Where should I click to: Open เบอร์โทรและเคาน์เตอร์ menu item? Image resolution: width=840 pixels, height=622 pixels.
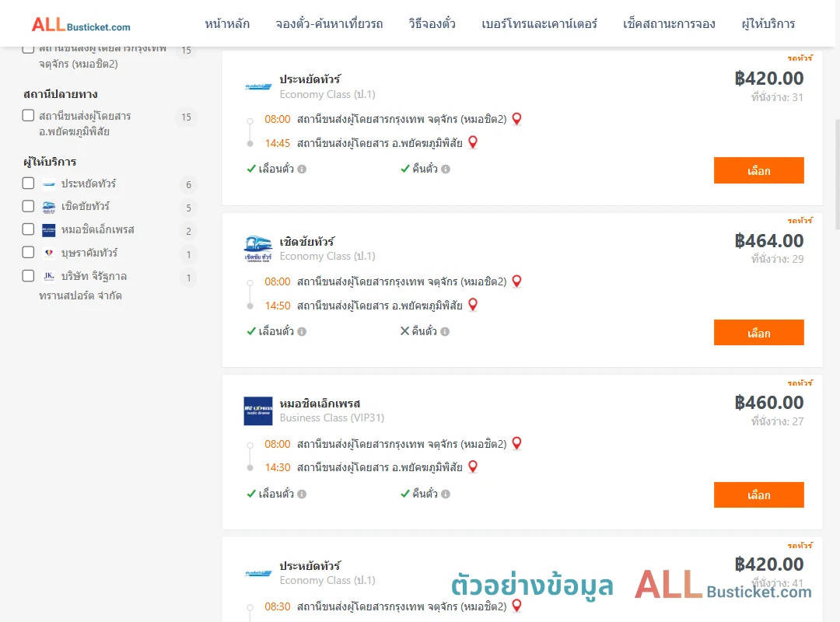pos(540,24)
